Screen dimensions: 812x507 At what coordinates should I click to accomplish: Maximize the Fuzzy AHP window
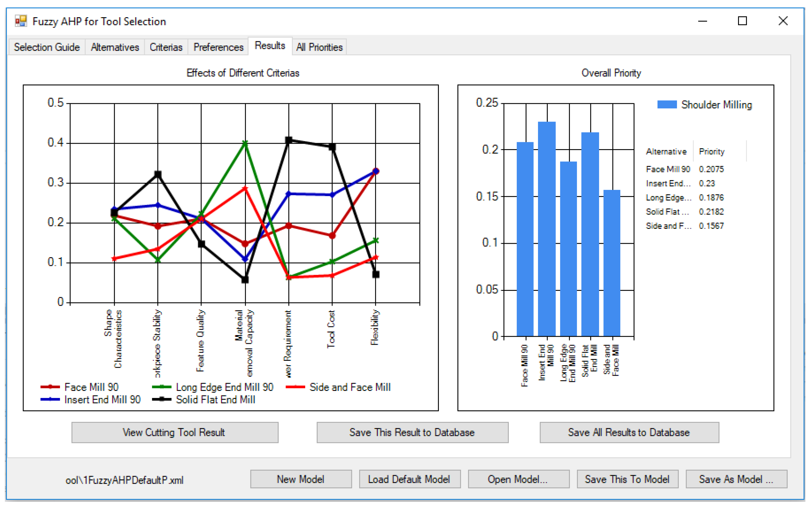tap(742, 21)
